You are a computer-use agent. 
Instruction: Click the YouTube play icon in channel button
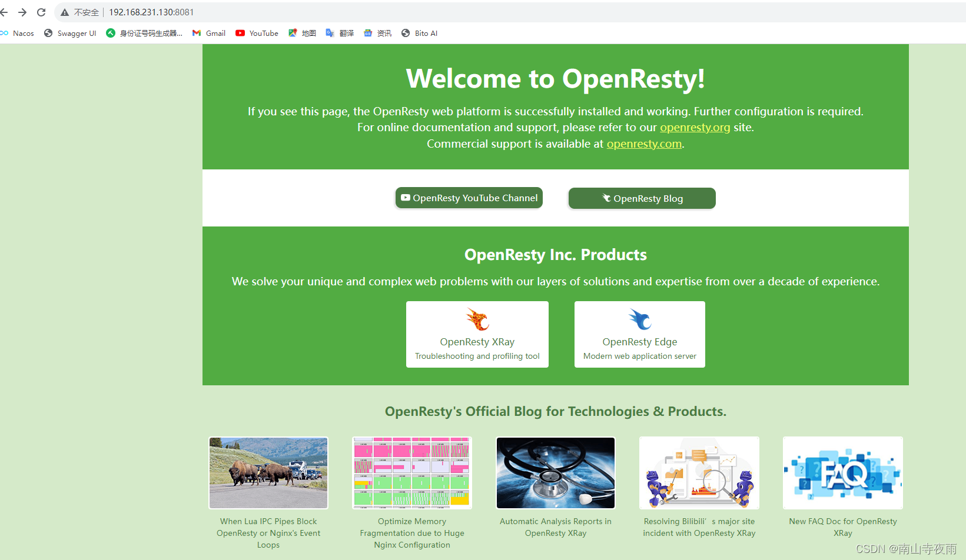click(406, 198)
